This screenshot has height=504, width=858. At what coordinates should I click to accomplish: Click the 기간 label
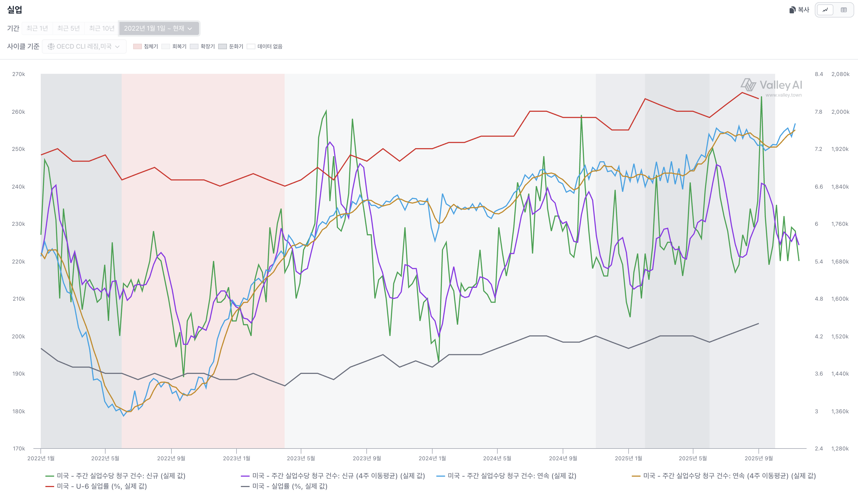coord(13,28)
